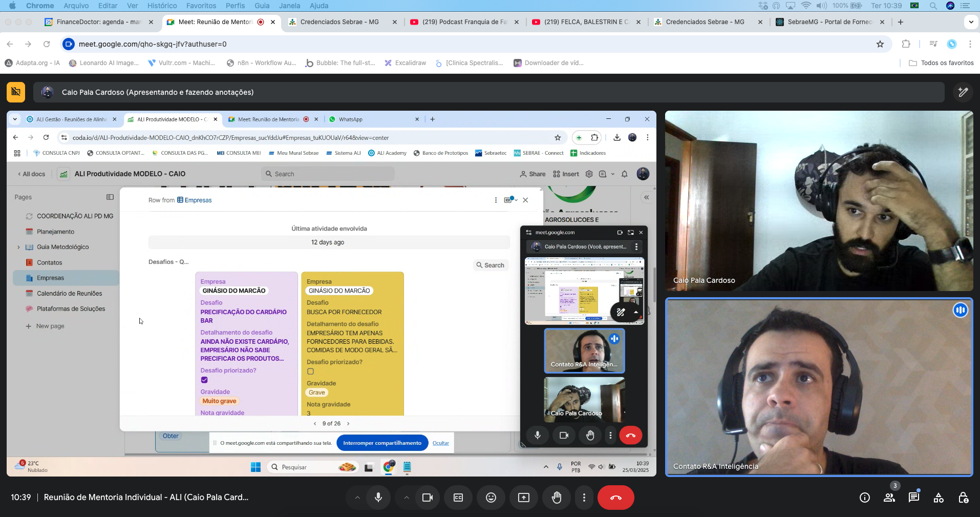Screen dimensions: 980x517
Task: Toggle raise hand in the Meet mini window
Action: pos(590,435)
